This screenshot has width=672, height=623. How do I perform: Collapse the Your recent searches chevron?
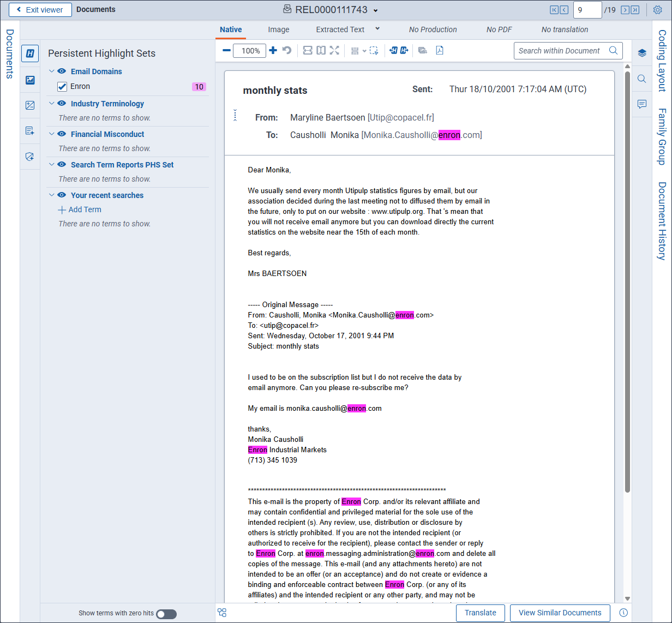pyautogui.click(x=52, y=195)
